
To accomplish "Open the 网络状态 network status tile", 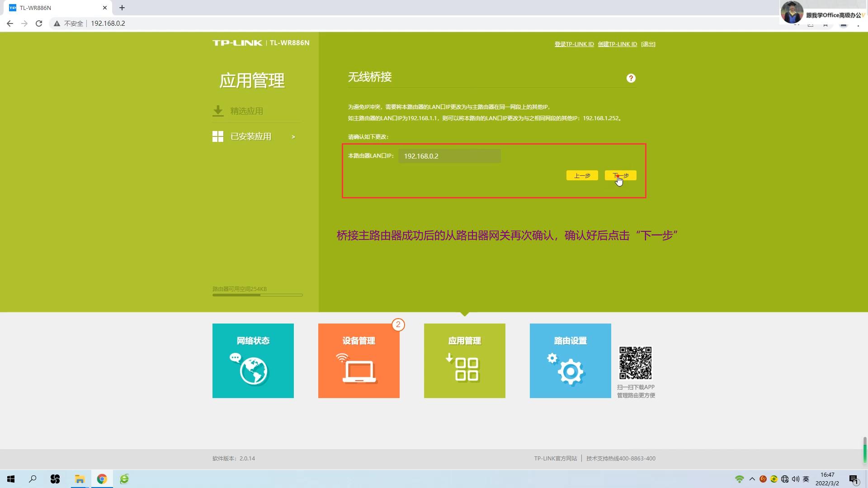I will pyautogui.click(x=253, y=360).
